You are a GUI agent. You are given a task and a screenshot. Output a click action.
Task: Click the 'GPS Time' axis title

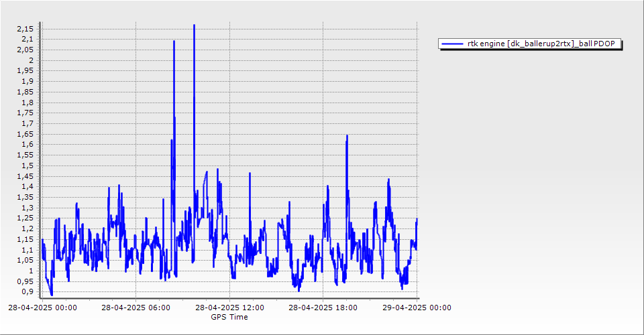(x=229, y=317)
